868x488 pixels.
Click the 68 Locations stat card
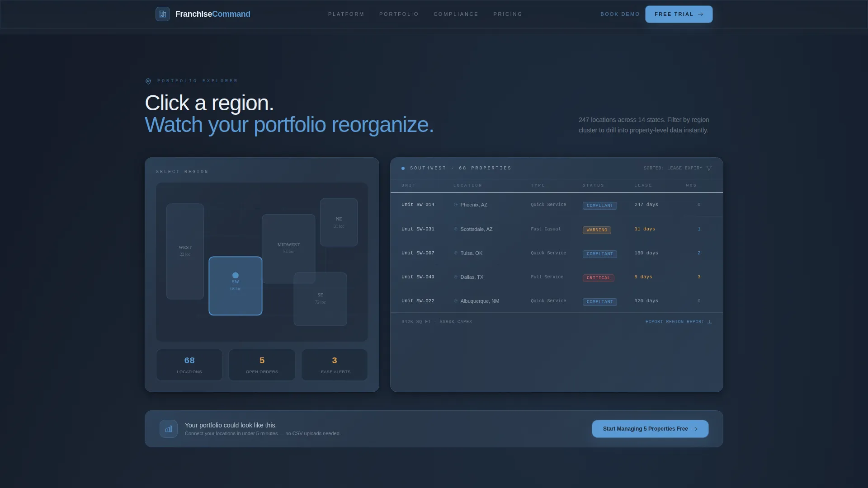189,365
